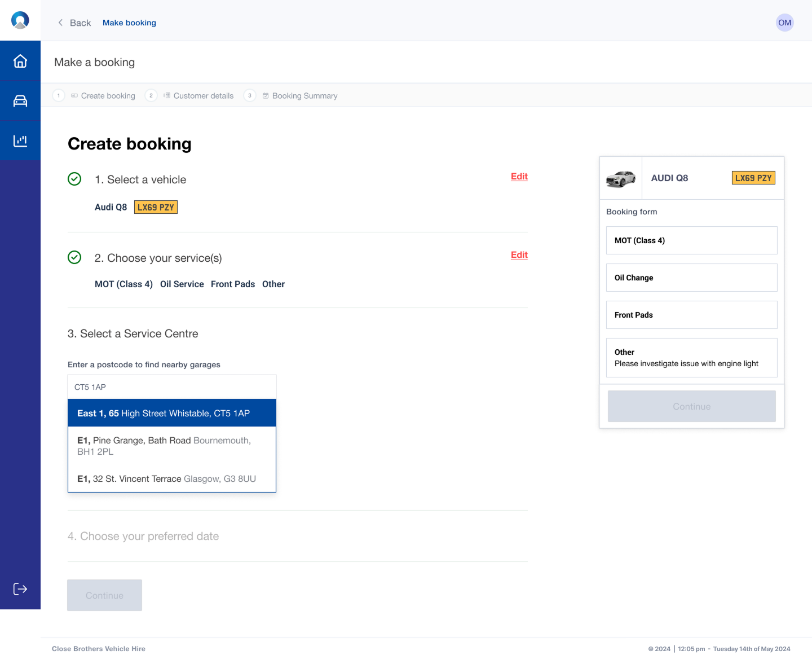The width and height of the screenshot is (812, 659).
Task: Click the Audi Q8 car thumbnail
Action: (621, 178)
